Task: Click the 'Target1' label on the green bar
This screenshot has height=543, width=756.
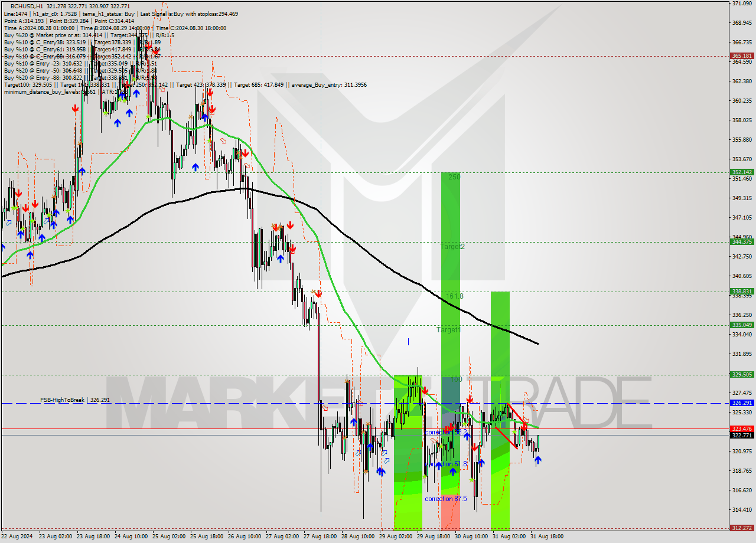Action: pos(449,330)
